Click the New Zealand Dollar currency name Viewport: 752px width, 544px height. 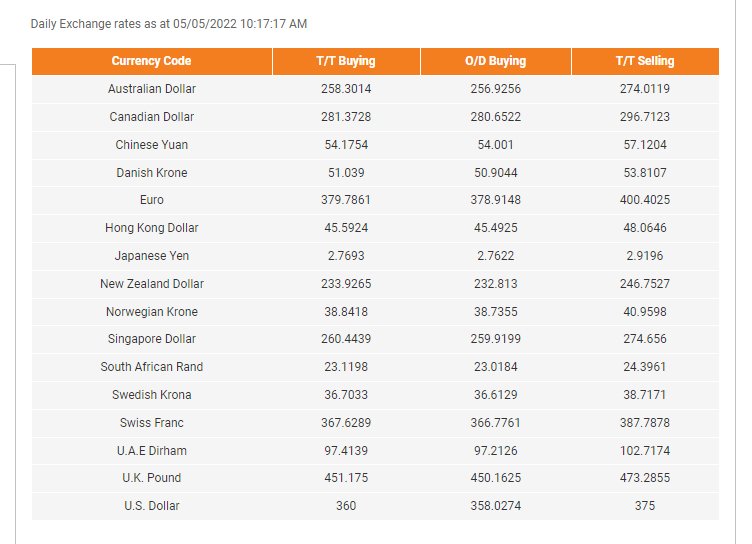tap(152, 284)
